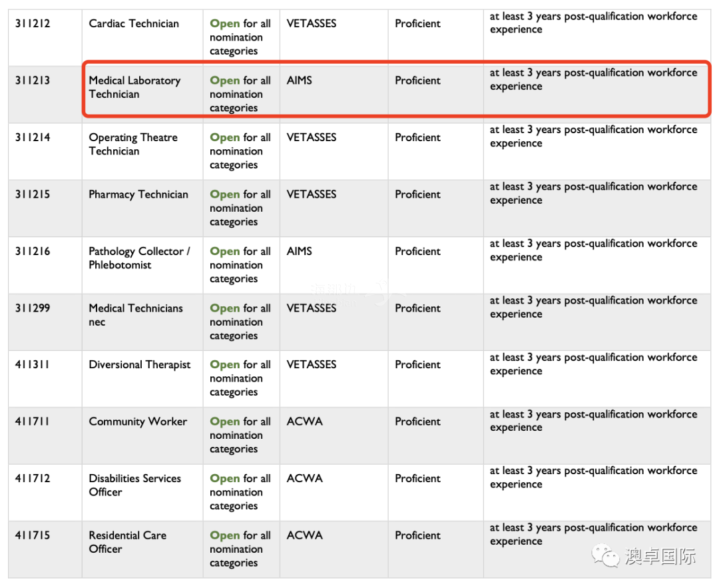Click the WeChat logo icon in the watermark
719x588 pixels.
pyautogui.click(x=606, y=556)
